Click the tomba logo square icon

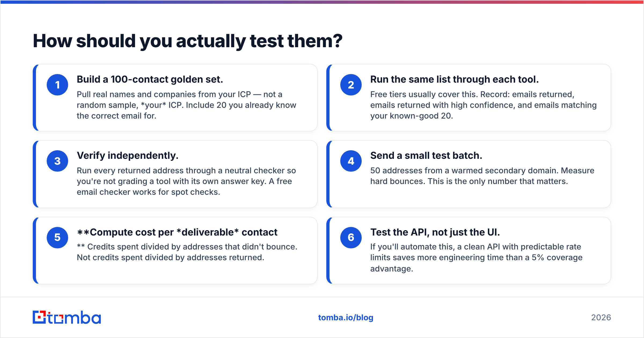click(39, 317)
